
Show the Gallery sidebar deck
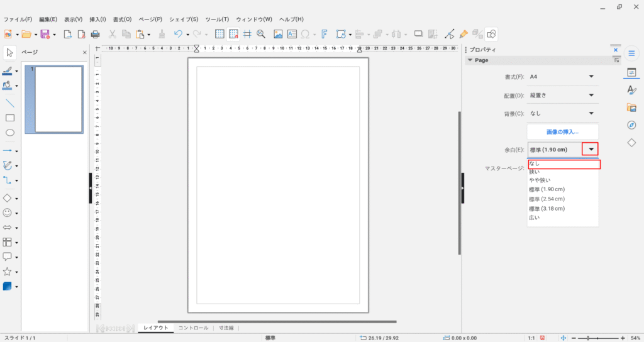631,108
